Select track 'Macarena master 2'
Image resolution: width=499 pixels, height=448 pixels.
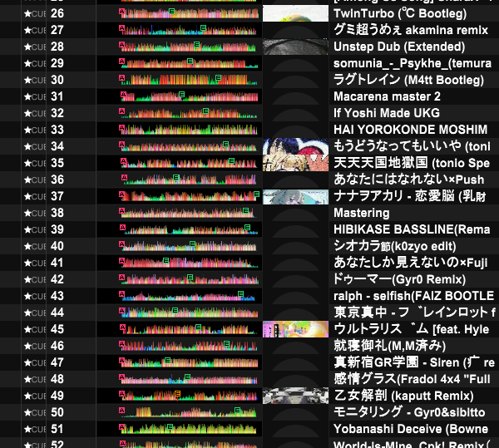[387, 96]
